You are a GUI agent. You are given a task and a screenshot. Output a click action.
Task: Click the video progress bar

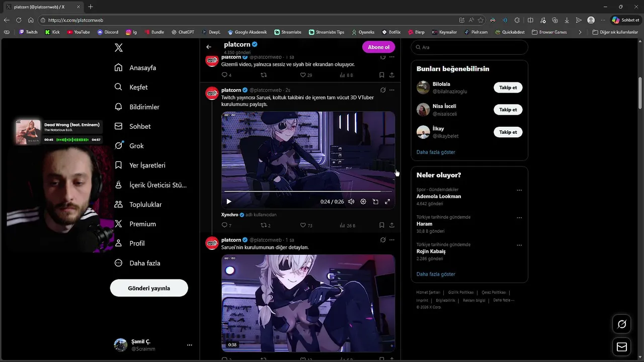(x=308, y=192)
